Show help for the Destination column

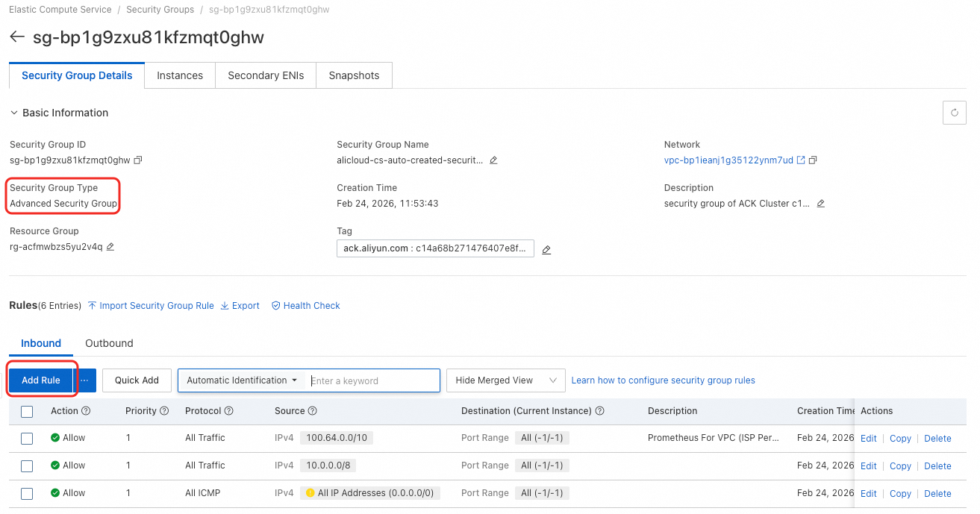[600, 411]
